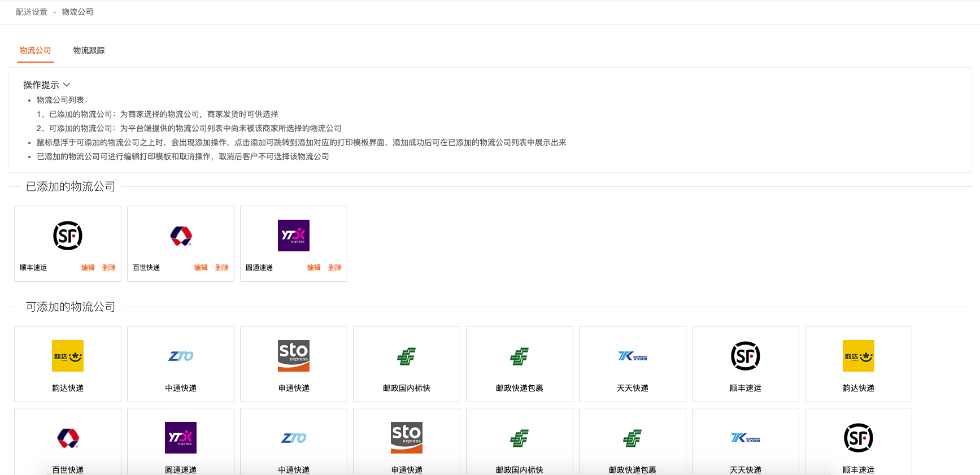Click the SF logo in the first addable row
Viewport: 980px width, 475px height.
tap(746, 356)
